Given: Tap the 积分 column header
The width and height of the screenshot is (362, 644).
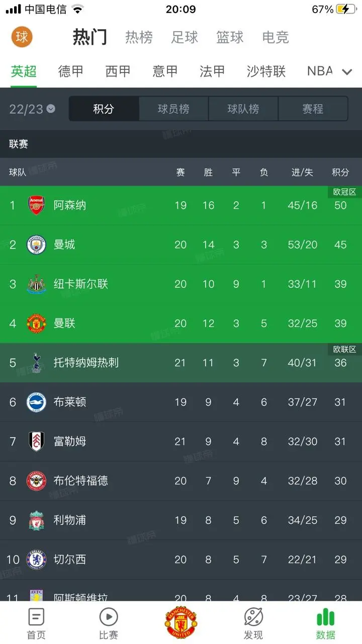Looking at the screenshot, I should coord(340,172).
